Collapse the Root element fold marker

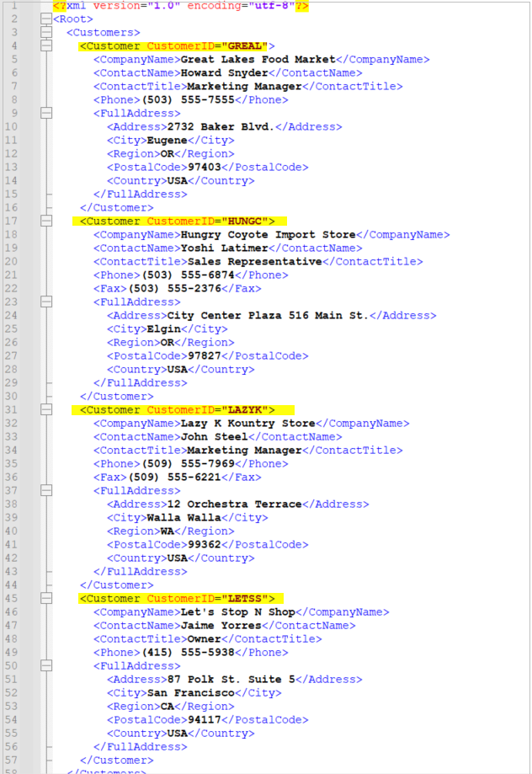(x=45, y=19)
